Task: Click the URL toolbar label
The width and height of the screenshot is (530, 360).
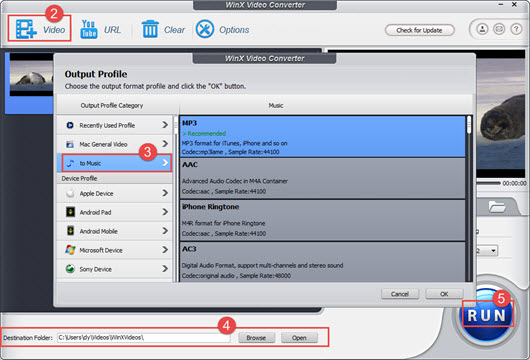Action: pyautogui.click(x=112, y=30)
